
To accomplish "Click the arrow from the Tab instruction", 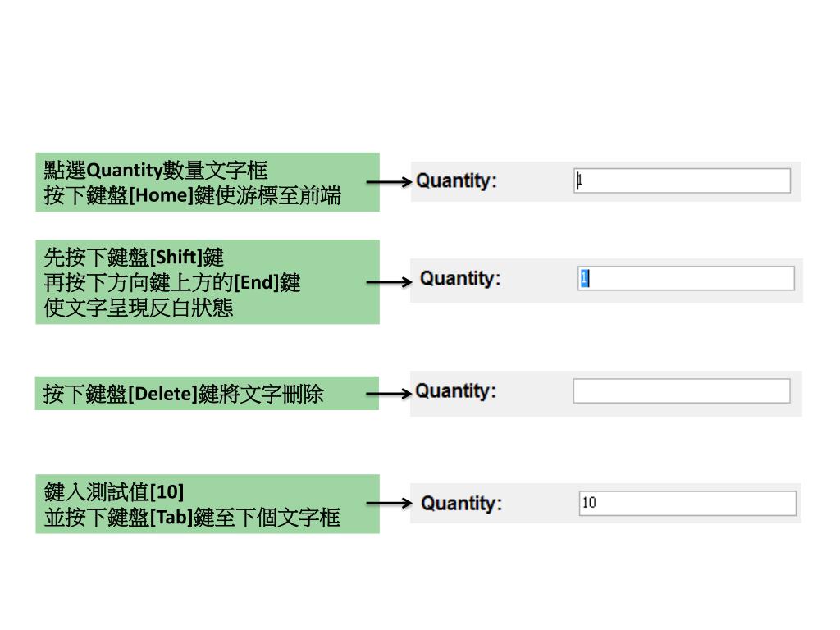I will (x=390, y=503).
